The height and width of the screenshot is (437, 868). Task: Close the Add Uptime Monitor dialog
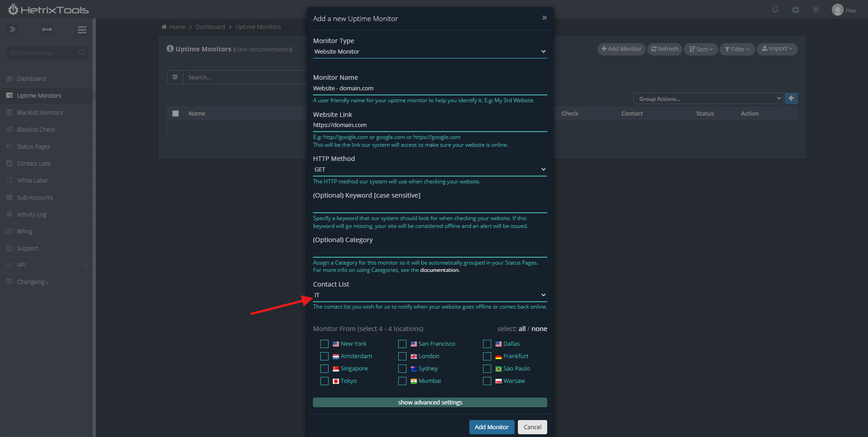(544, 18)
